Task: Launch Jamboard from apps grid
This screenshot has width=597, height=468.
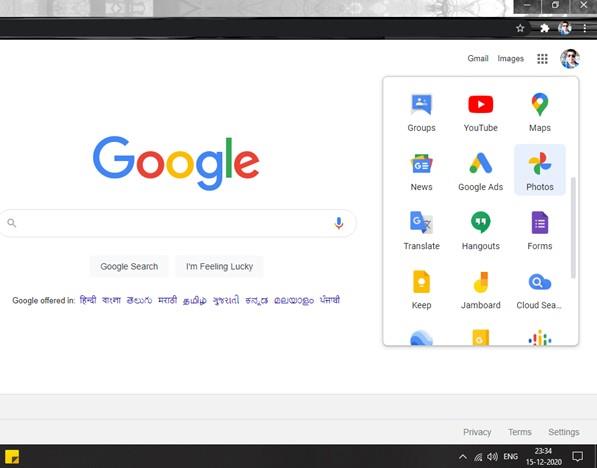Action: [x=480, y=289]
